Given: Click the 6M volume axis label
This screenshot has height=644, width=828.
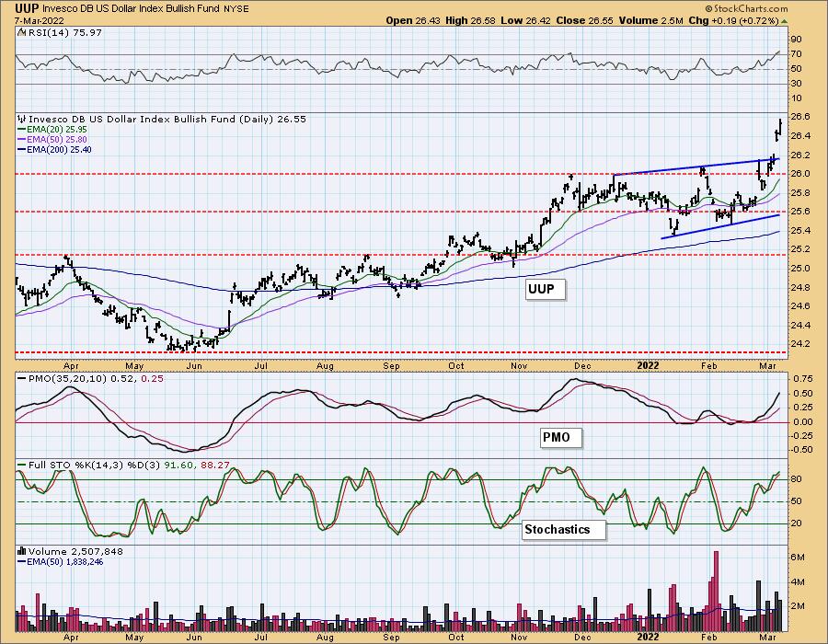Looking at the screenshot, I should click(798, 558).
